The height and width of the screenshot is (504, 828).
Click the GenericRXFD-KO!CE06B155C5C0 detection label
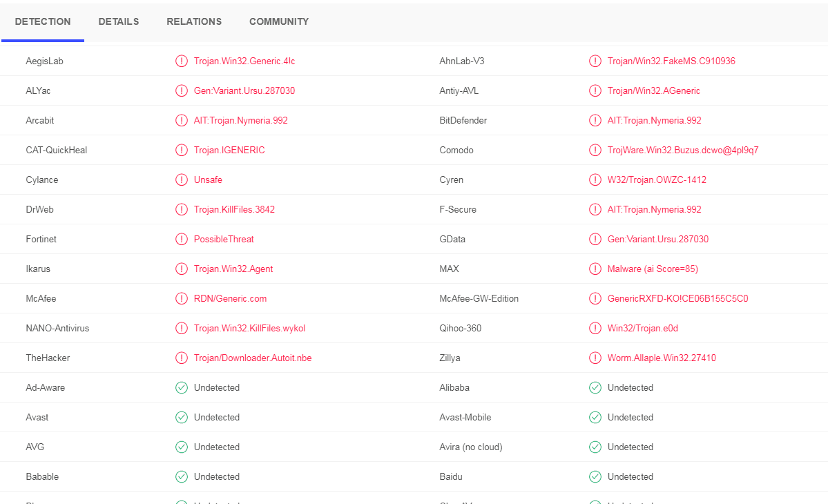677,298
